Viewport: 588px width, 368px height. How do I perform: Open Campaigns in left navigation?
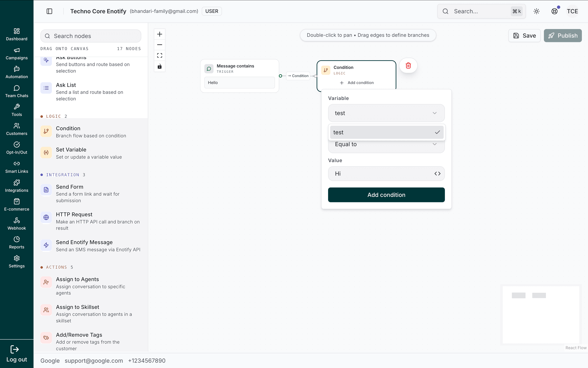coord(17,54)
